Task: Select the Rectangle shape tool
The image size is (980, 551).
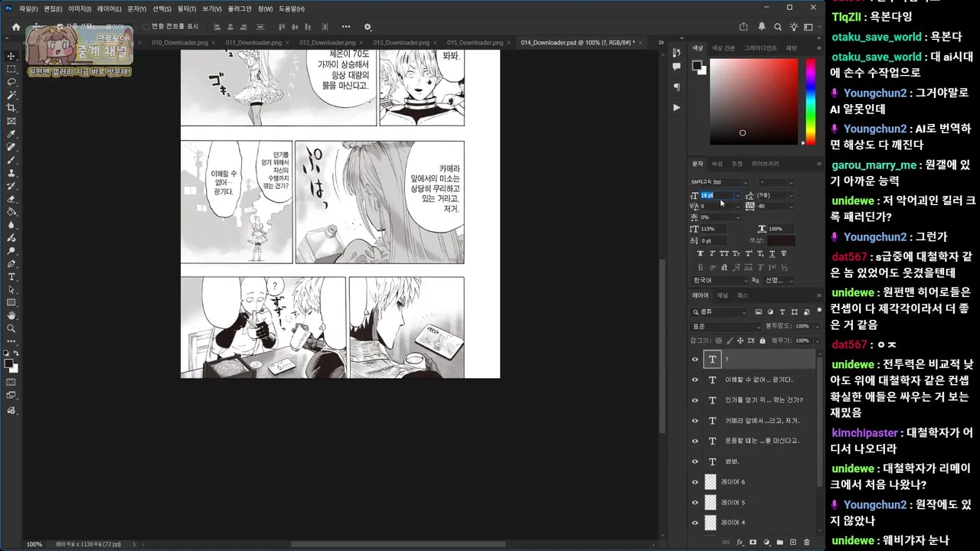Action: (11, 302)
